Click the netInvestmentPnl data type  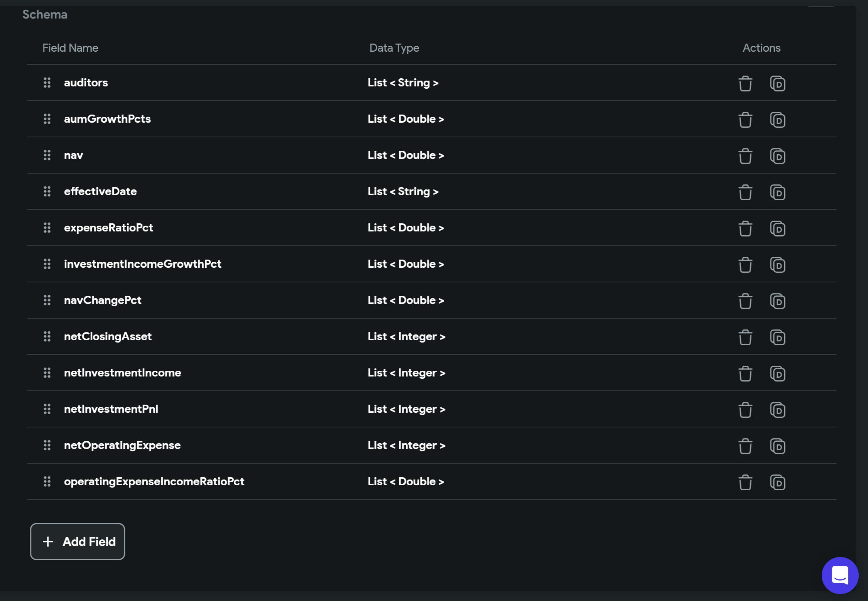(x=406, y=409)
